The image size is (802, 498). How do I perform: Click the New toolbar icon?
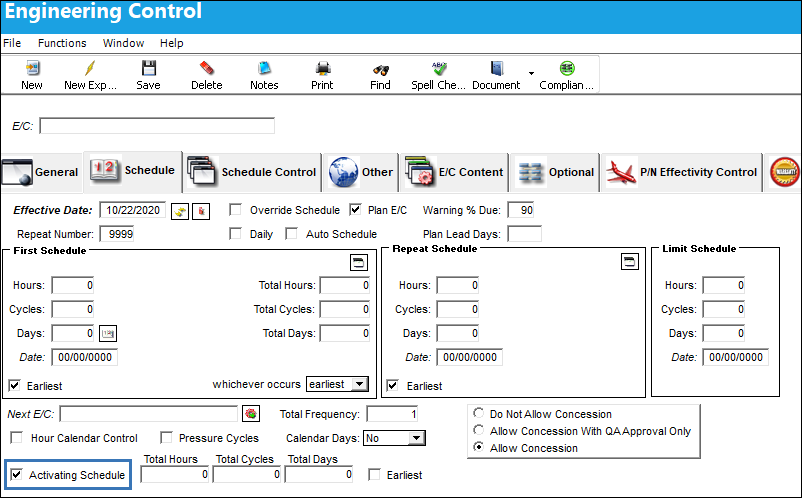(x=32, y=69)
